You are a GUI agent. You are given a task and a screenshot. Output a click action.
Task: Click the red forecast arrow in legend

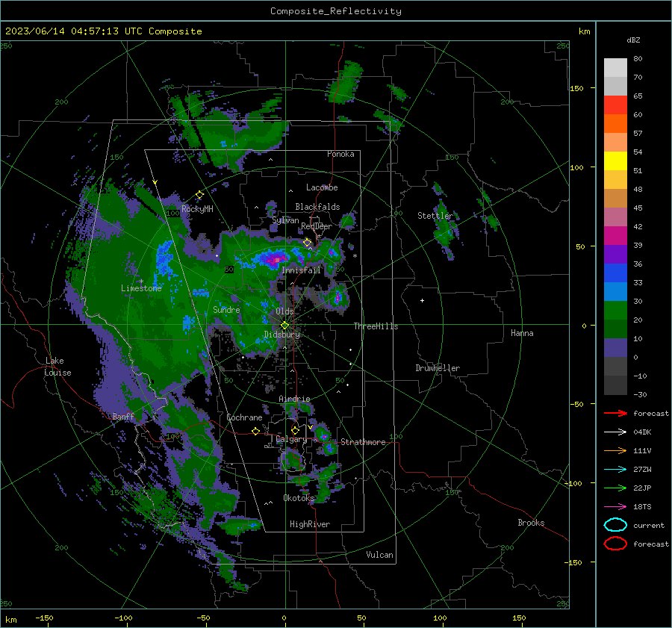(x=615, y=413)
